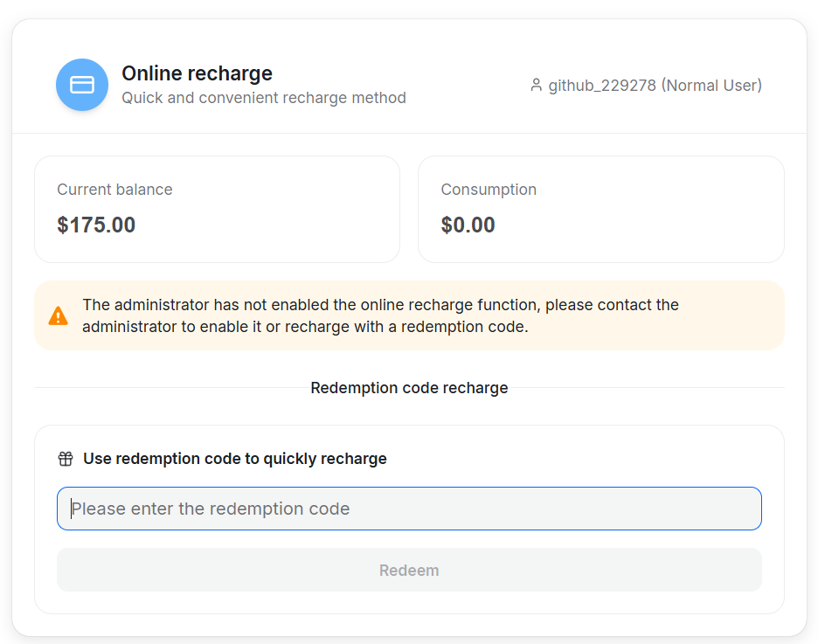Viewport: 818px width, 644px height.
Task: Click the Consumption label
Action: (489, 190)
